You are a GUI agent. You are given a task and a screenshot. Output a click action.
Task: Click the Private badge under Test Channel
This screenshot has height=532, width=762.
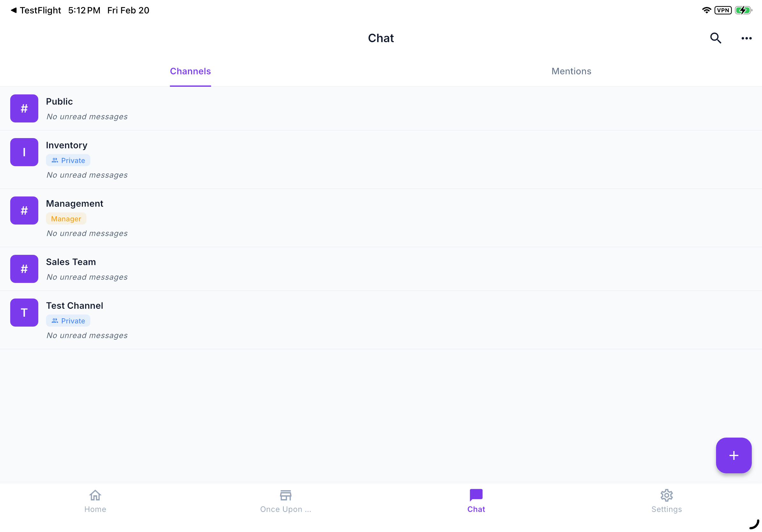68,321
